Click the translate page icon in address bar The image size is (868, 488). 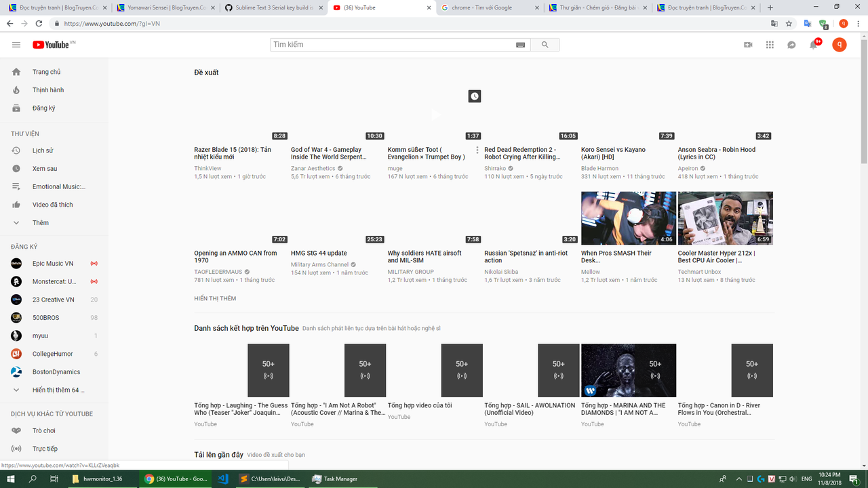[x=774, y=23]
